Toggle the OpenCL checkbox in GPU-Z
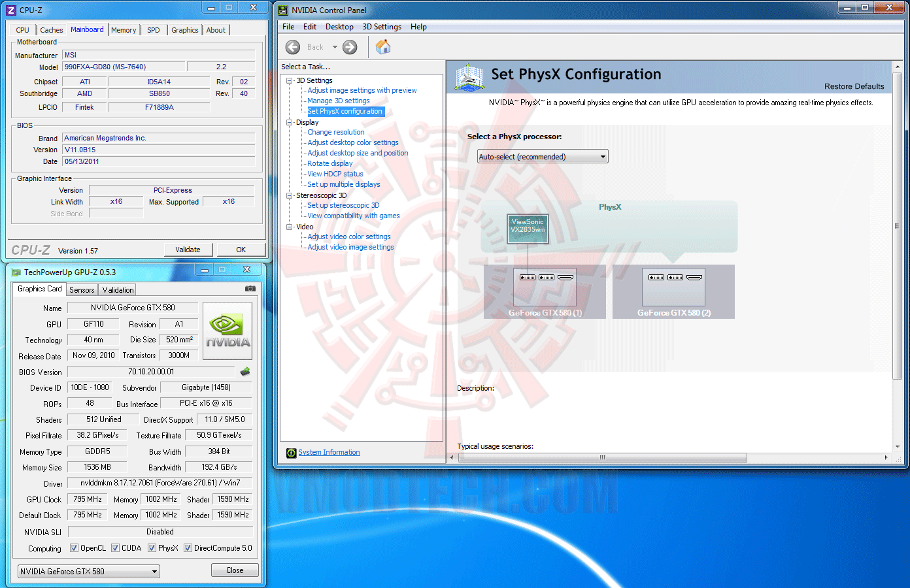 point(74,548)
